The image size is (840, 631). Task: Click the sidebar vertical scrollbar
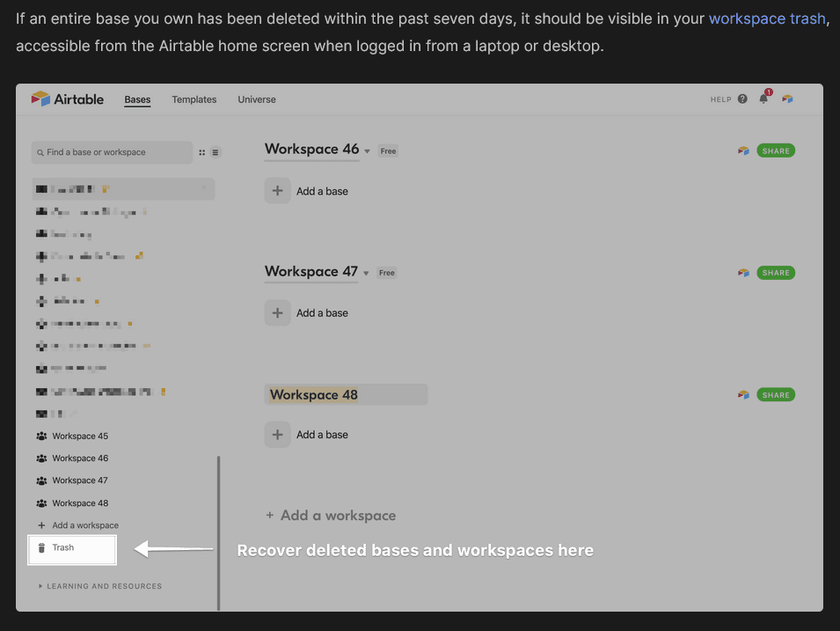(x=218, y=532)
